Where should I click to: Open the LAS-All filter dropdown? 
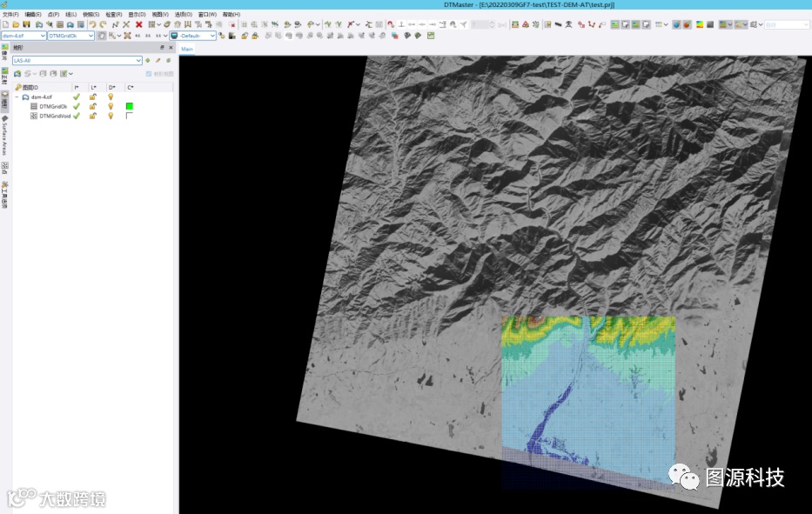138,61
